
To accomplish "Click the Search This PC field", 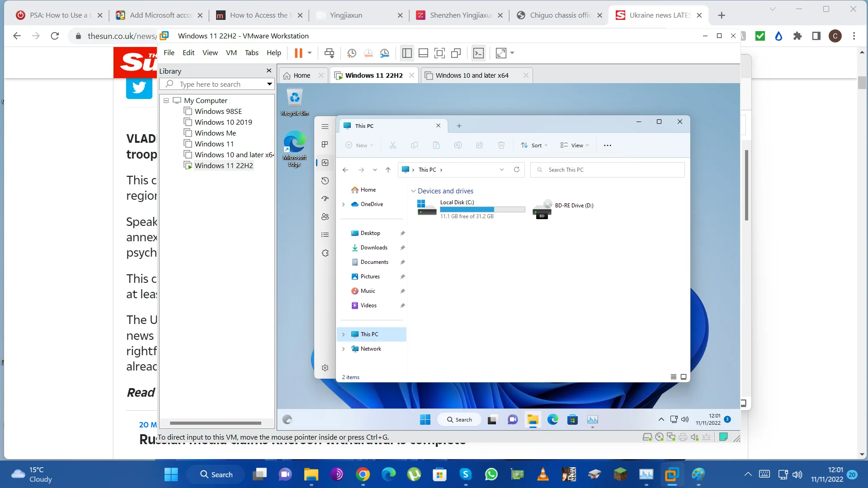I will [x=607, y=170].
